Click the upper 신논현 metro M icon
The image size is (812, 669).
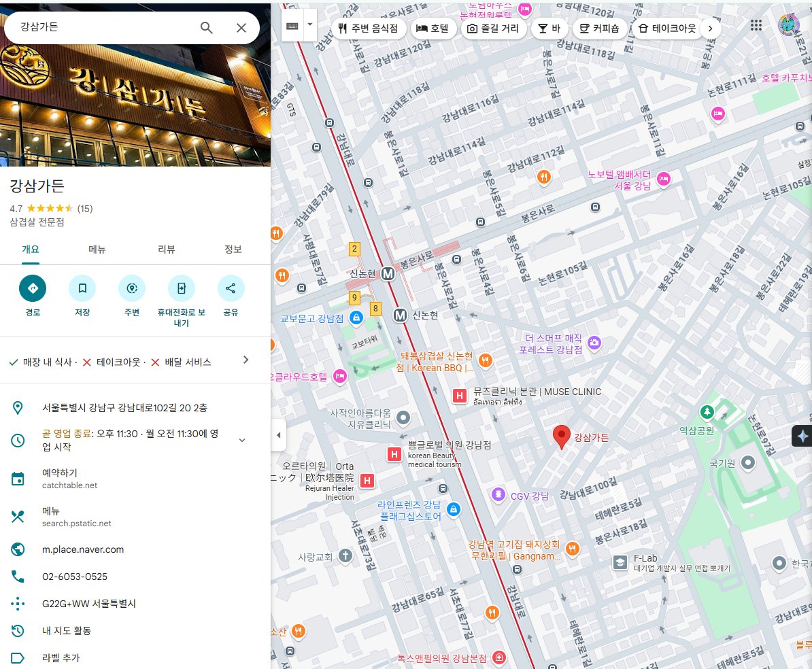(388, 274)
